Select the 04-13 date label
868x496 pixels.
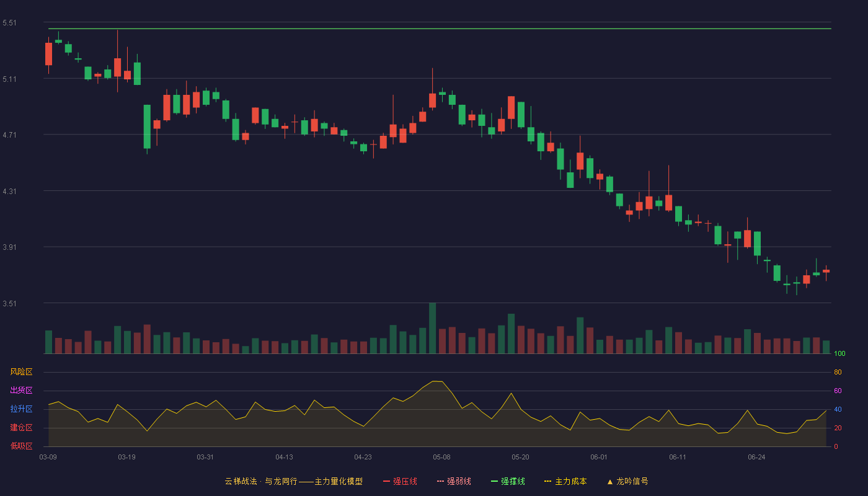point(284,457)
